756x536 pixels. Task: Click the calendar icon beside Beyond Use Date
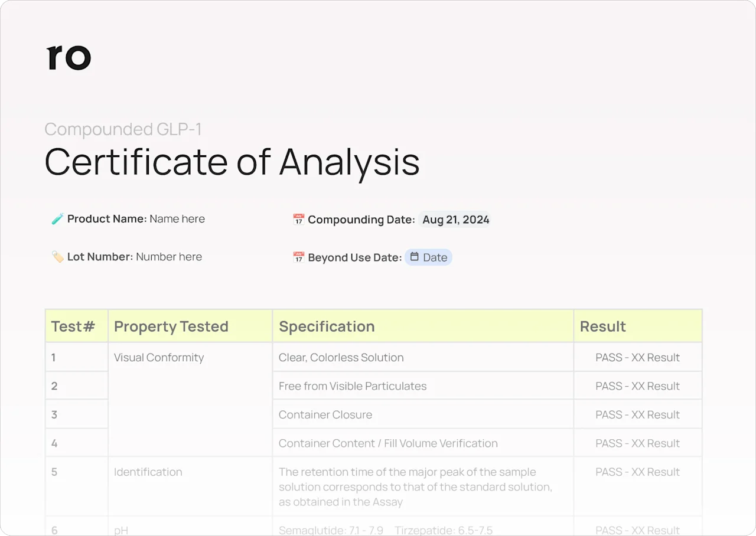(298, 257)
